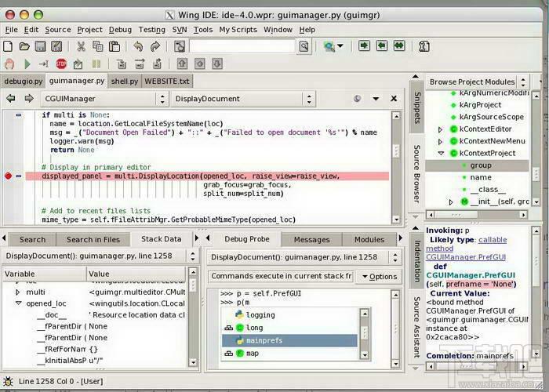Click the code editor vertical scrollbar
Image resolution: width=549 pixels, height=392 pixels.
point(396,168)
